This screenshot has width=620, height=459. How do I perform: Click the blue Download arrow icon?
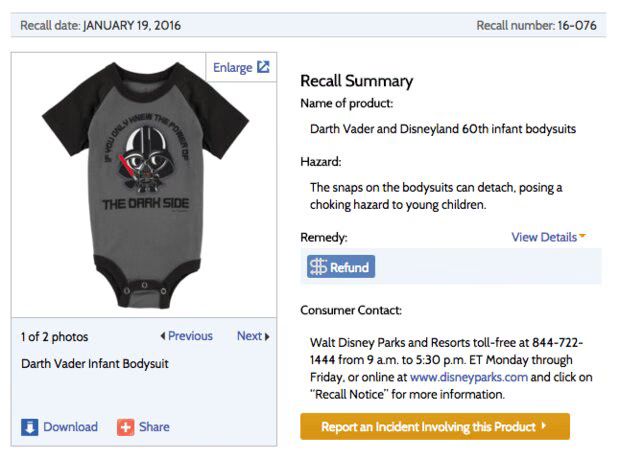pyautogui.click(x=30, y=427)
